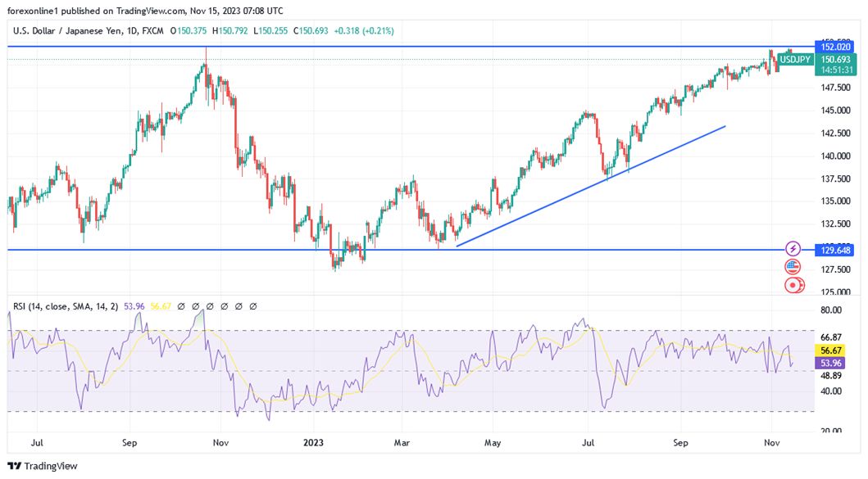Click the 2023 label on the time axis
This screenshot has height=479, width=868.
pos(311,442)
